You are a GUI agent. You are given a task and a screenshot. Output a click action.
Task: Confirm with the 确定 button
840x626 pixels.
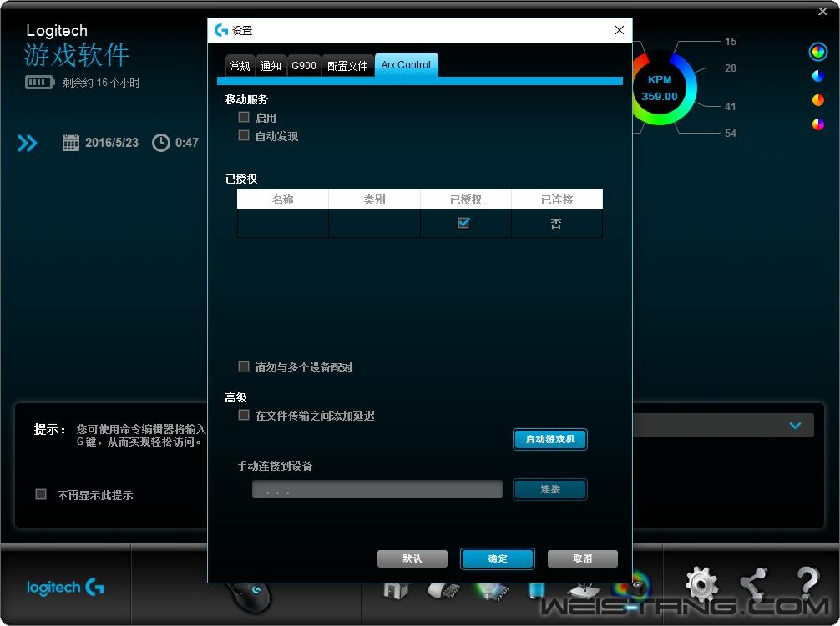tap(498, 558)
